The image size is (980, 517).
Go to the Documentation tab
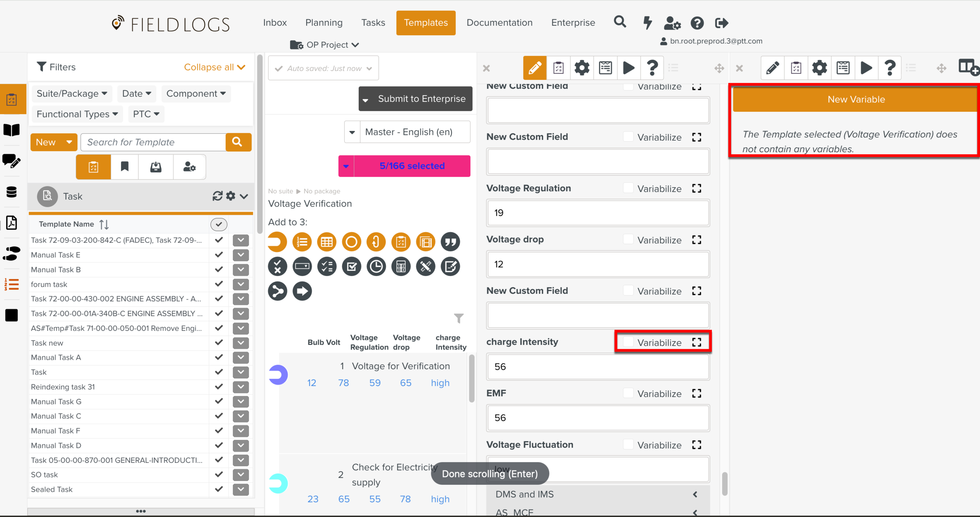(499, 23)
